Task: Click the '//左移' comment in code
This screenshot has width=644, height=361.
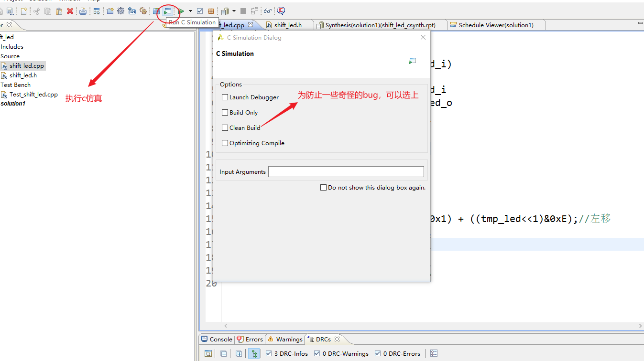Action: pyautogui.click(x=595, y=219)
